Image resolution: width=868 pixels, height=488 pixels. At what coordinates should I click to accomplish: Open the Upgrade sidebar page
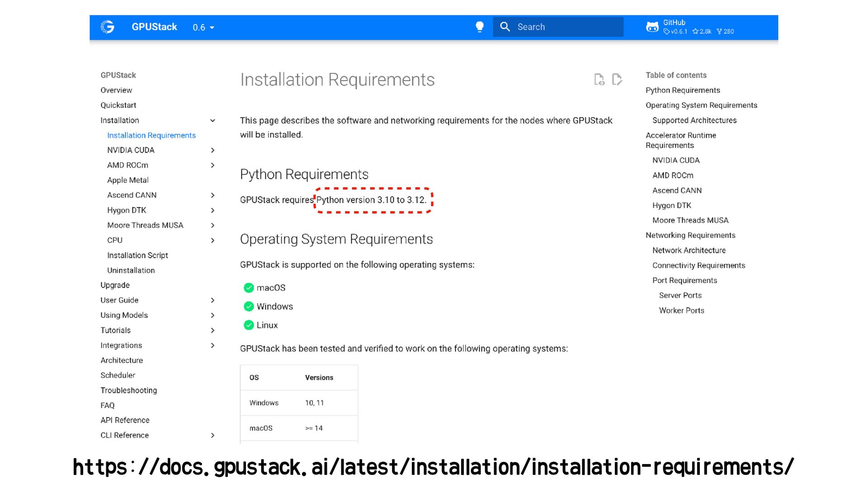115,285
